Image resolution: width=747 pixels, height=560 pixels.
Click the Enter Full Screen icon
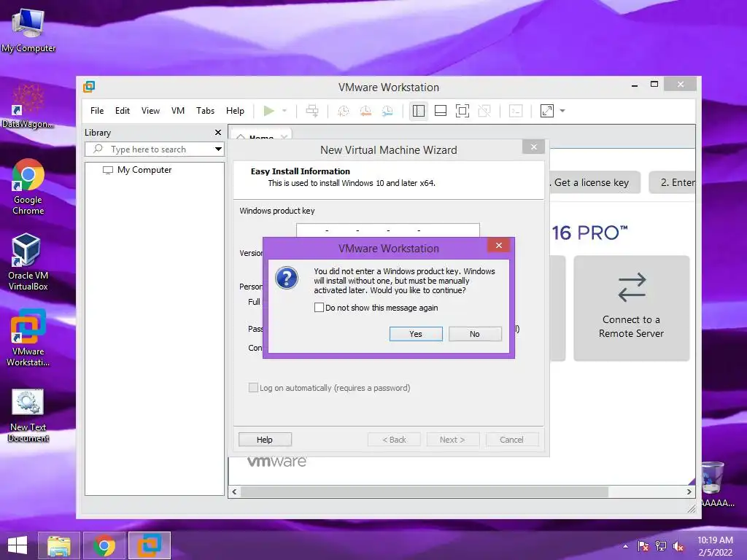462,111
